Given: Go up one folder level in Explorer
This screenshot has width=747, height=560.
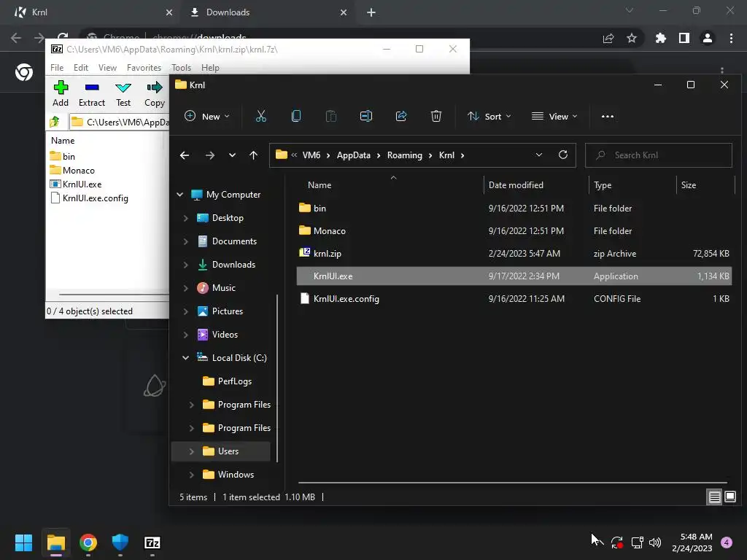Looking at the screenshot, I should (x=253, y=155).
